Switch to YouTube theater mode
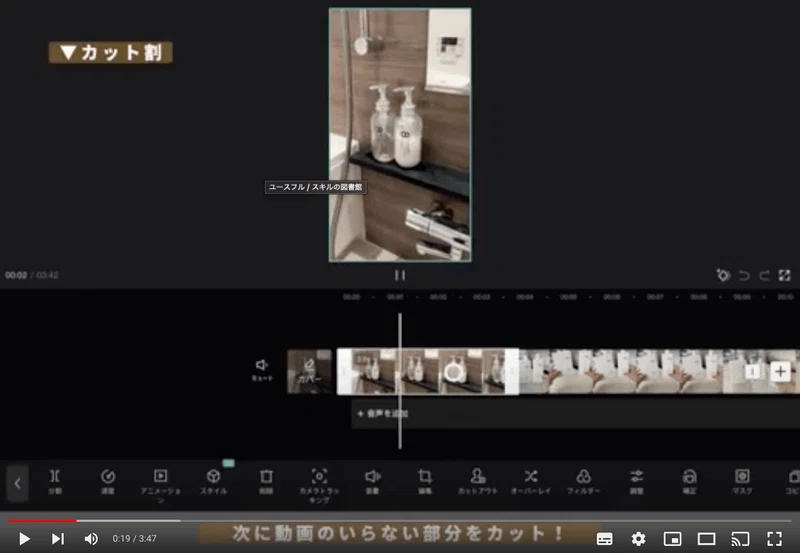 (x=707, y=539)
